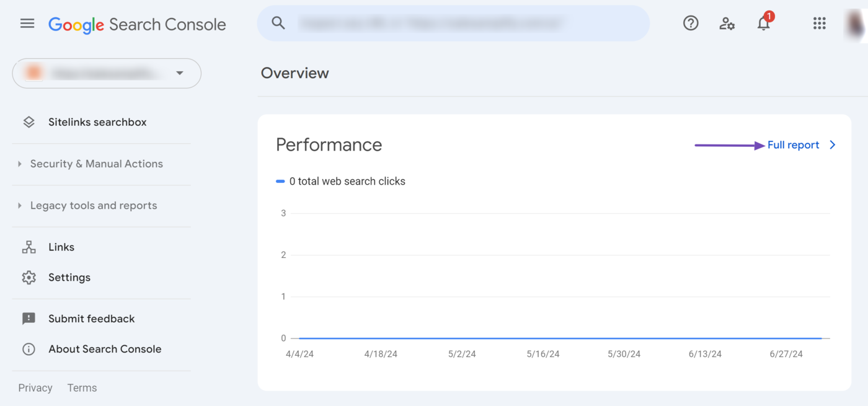The width and height of the screenshot is (868, 406).
Task: Click the search magnifier icon
Action: tap(278, 24)
